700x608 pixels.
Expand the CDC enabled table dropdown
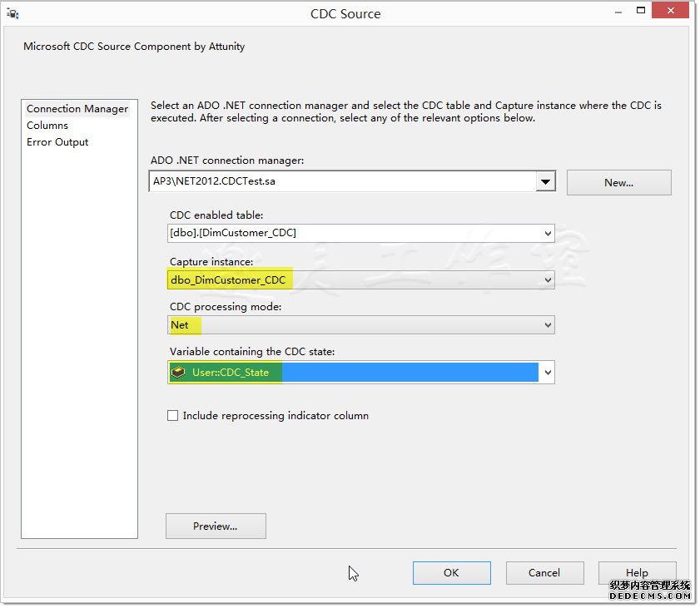547,234
